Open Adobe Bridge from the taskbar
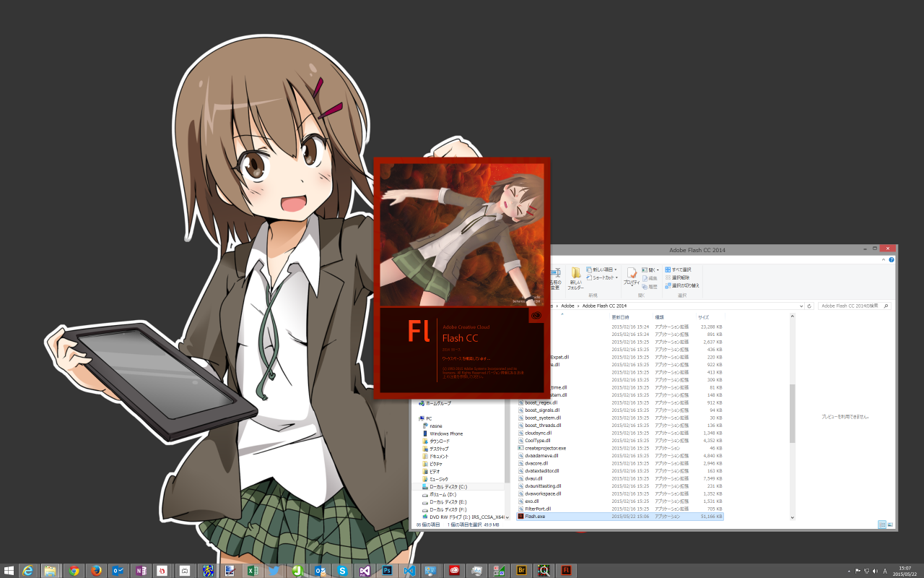Screen dimensions: 924x578 [x=522, y=571]
